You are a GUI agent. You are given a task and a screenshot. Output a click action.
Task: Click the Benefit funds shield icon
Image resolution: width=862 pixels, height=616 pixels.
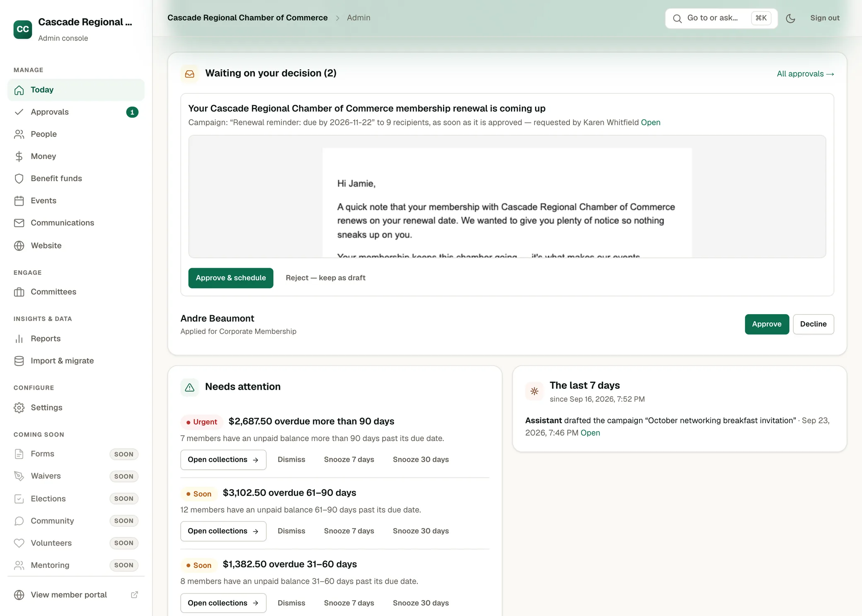click(x=19, y=179)
